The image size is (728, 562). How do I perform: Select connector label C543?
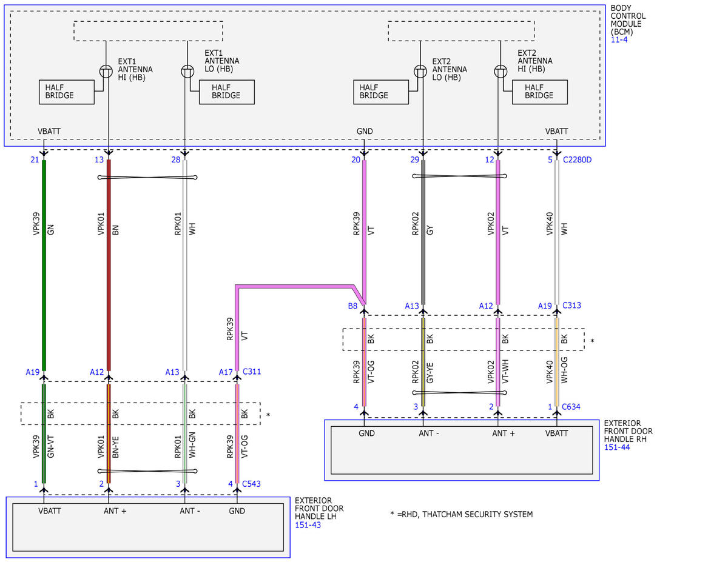252,484
